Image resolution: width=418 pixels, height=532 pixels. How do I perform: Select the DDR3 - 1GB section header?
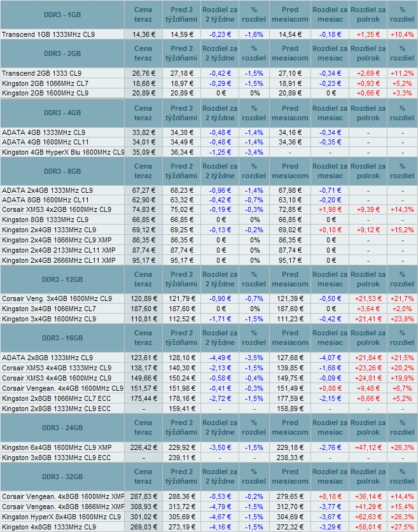coord(62,15)
